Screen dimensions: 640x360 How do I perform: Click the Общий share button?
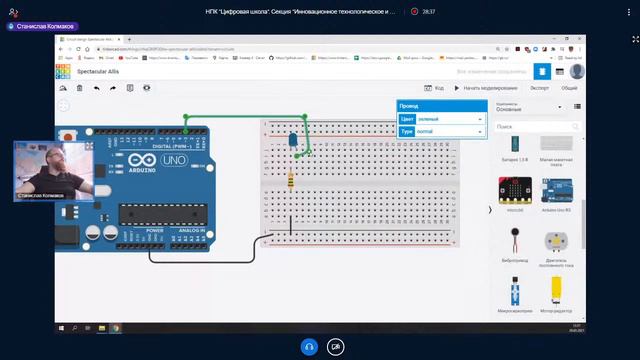point(569,88)
